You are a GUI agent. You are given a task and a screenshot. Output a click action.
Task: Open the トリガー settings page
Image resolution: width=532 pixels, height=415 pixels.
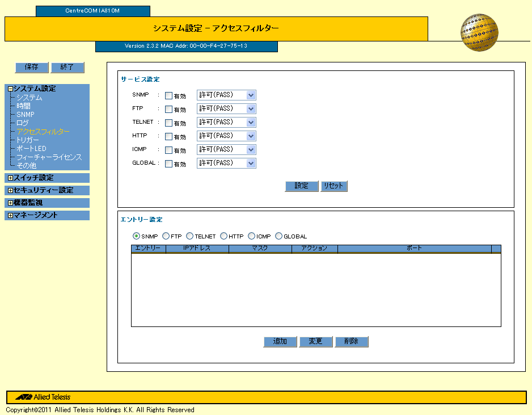pyautogui.click(x=28, y=140)
